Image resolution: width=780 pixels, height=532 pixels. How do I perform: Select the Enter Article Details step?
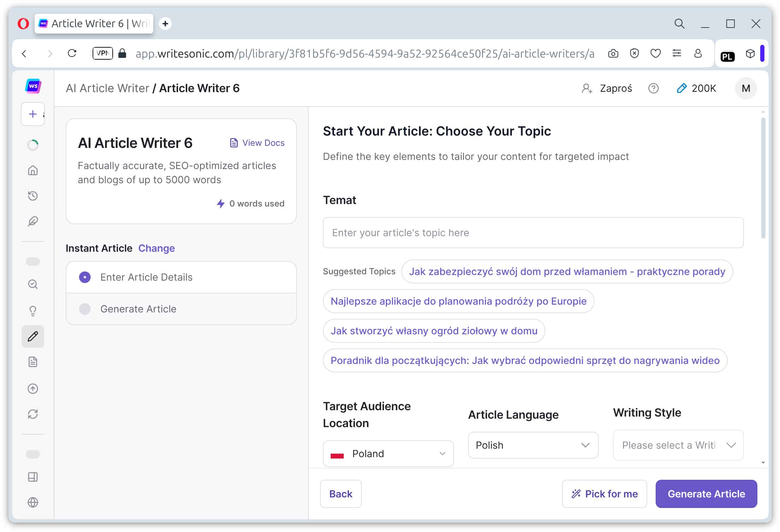(x=181, y=277)
